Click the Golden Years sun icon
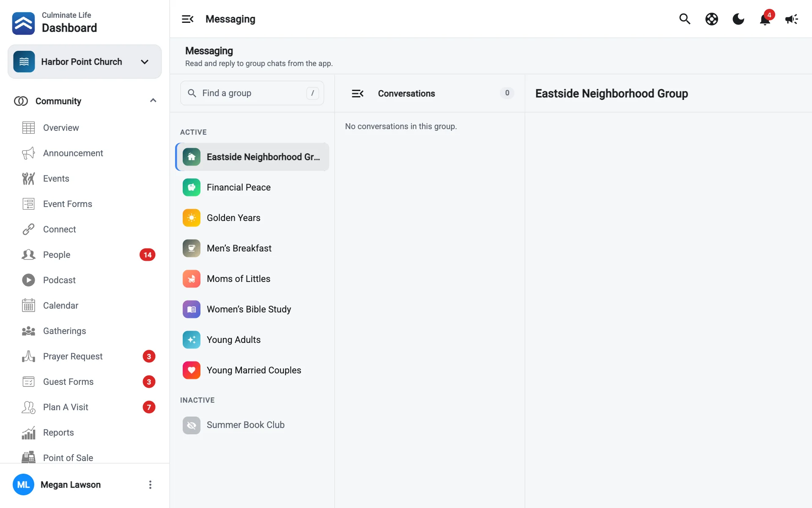 coord(192,218)
